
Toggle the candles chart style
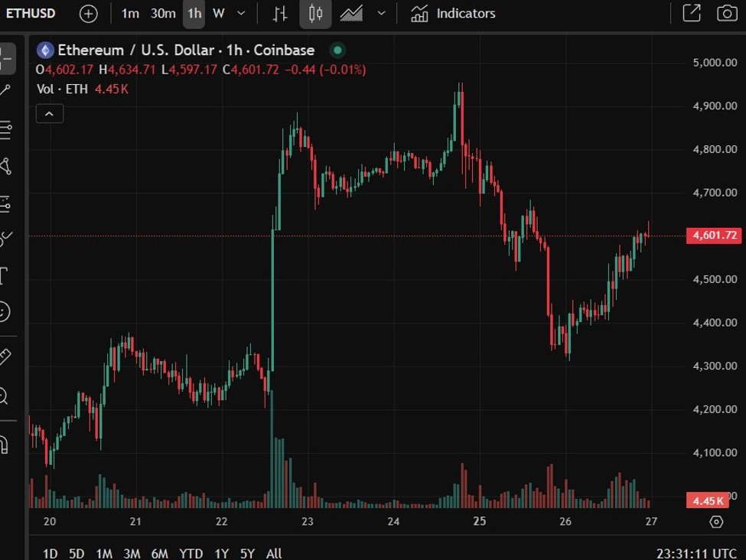coord(316,13)
